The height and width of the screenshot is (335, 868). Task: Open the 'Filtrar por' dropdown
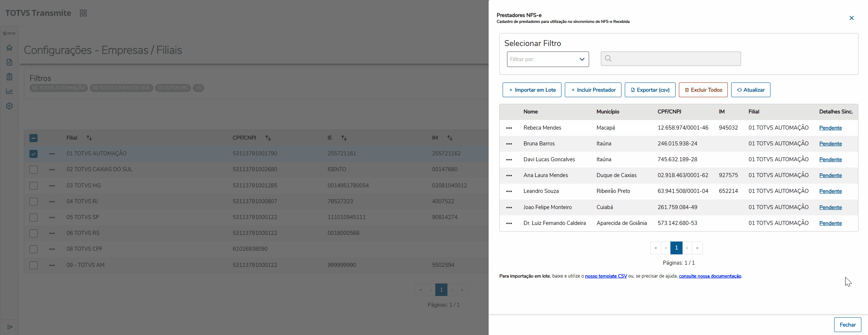(x=548, y=59)
